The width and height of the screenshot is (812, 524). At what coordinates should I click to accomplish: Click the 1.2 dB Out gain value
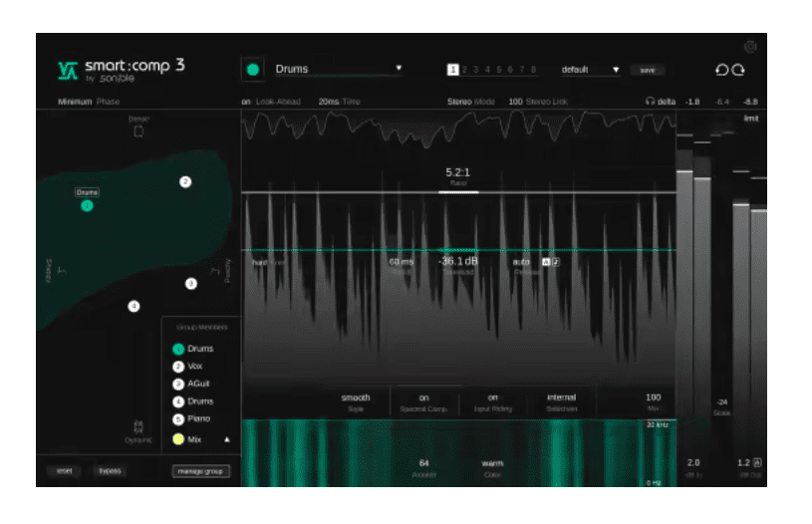[x=743, y=462]
